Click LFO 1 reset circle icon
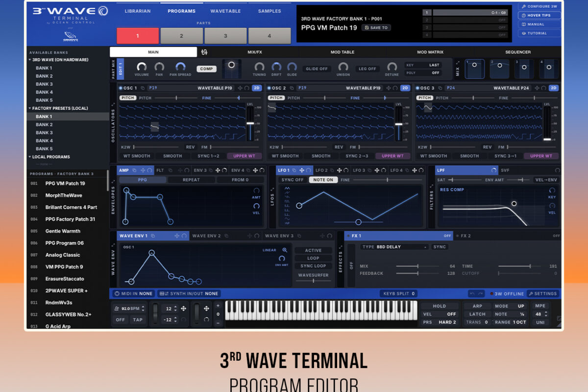Screen dimensions: 588x392 (x=309, y=171)
